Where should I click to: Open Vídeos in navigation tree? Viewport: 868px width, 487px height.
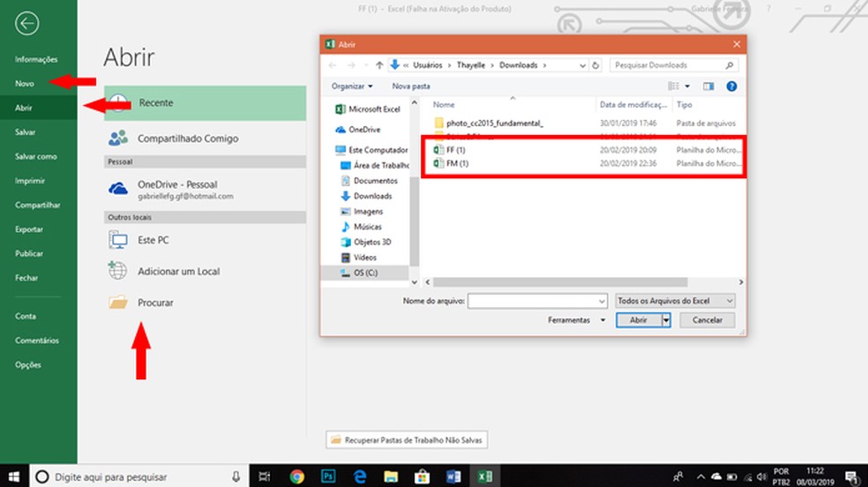click(x=359, y=258)
